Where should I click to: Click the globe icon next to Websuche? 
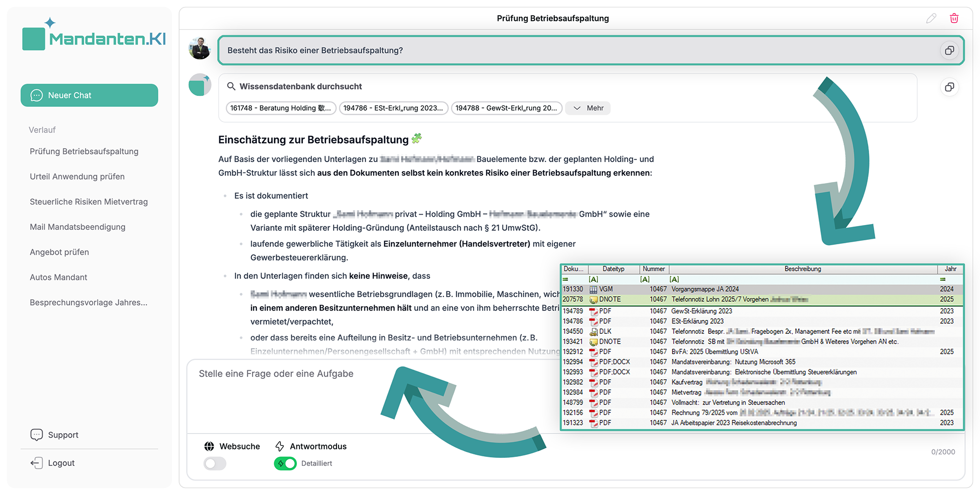(209, 446)
